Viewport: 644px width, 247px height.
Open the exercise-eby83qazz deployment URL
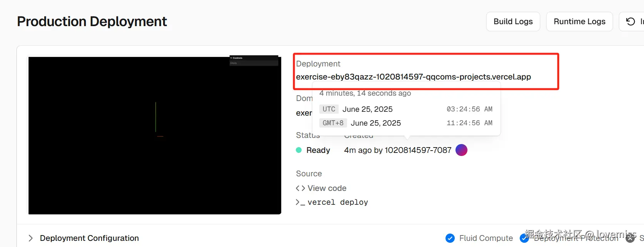click(x=413, y=77)
